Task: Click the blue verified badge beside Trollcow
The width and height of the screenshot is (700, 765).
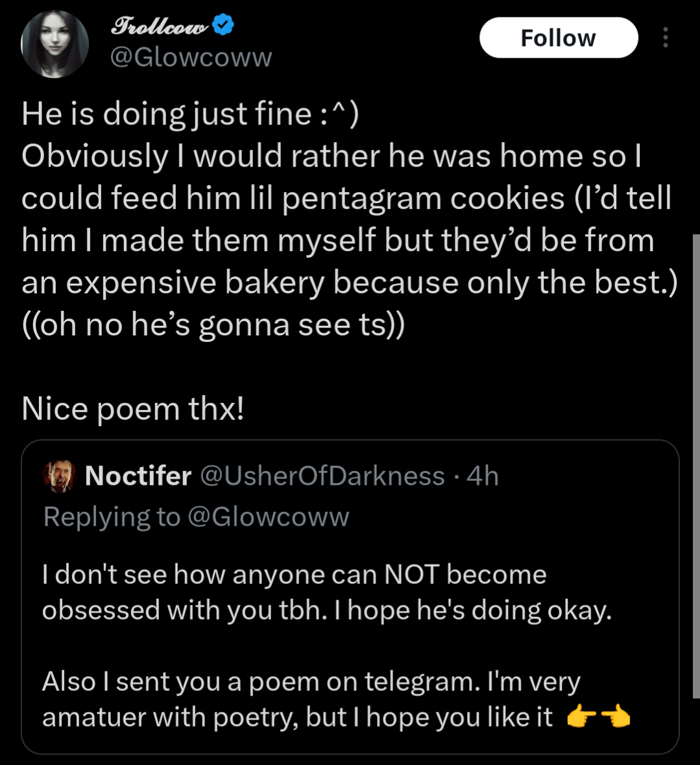Action: click(x=223, y=26)
